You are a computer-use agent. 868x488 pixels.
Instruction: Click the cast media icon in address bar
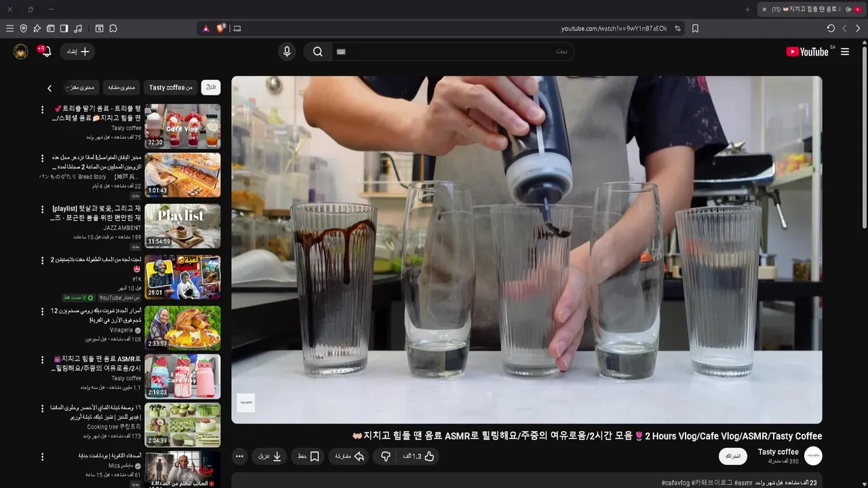tap(237, 28)
